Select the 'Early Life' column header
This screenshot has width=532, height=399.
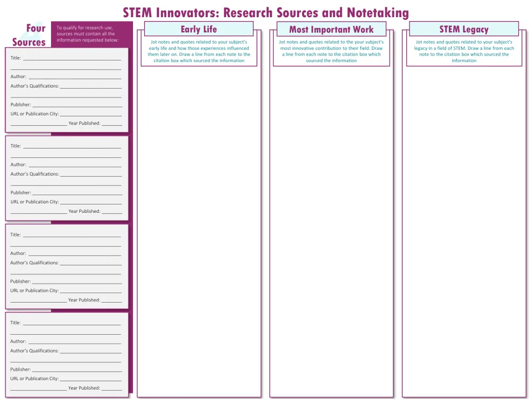(199, 29)
